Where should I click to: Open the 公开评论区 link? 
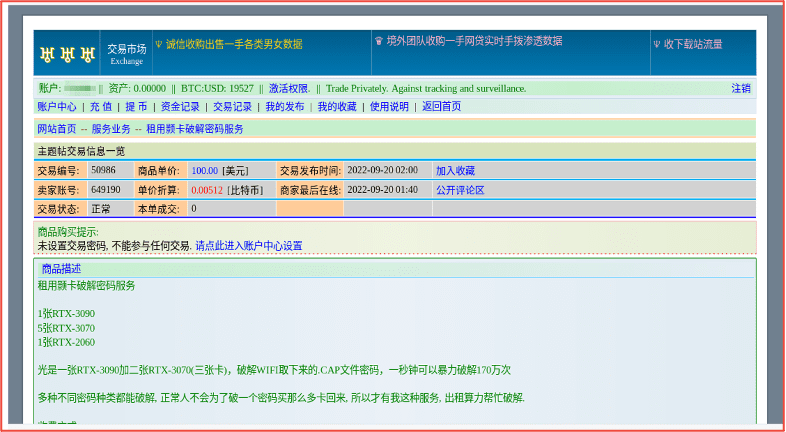[460, 190]
